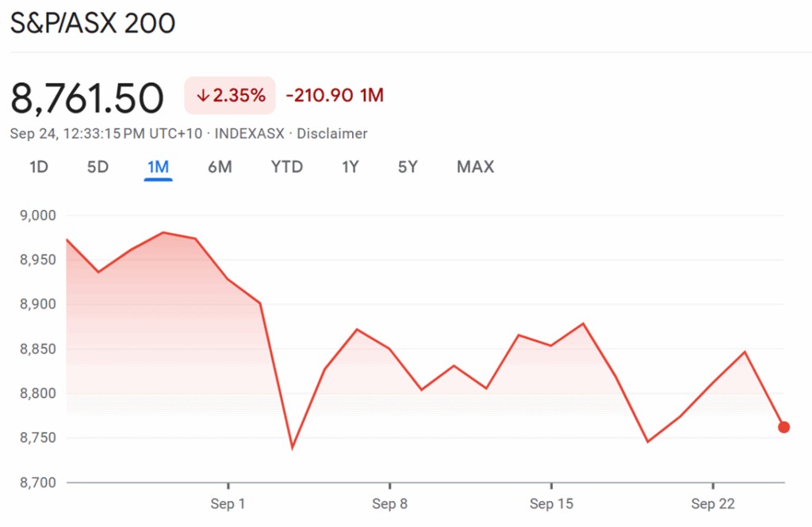Click the active 1M tab
The height and width of the screenshot is (527, 812).
point(159,167)
